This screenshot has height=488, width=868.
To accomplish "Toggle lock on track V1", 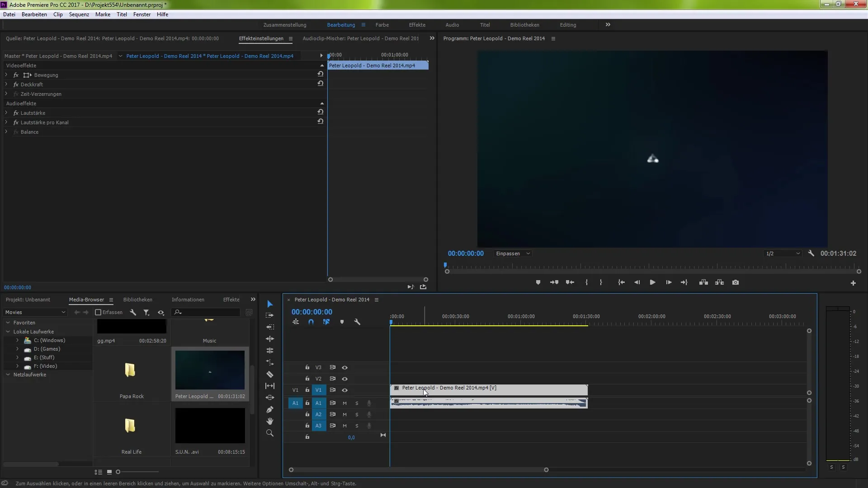I will (307, 390).
